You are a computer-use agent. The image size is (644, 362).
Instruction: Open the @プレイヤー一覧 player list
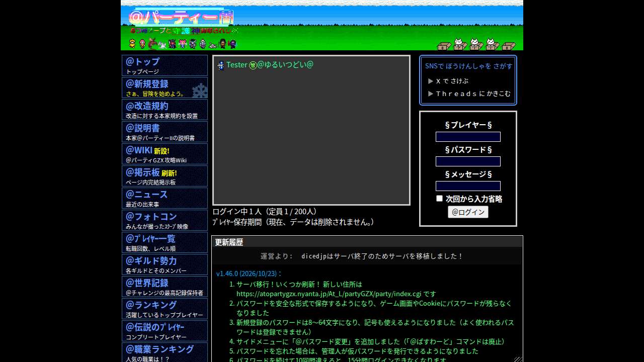(x=165, y=242)
